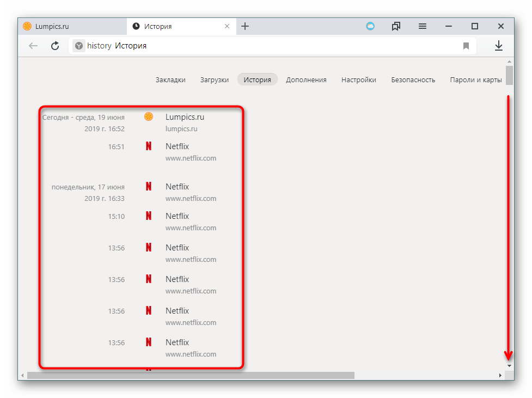Screen dimensions: 532x398
Task: Open the Lumpics.ru history entry title
Action: (x=185, y=117)
